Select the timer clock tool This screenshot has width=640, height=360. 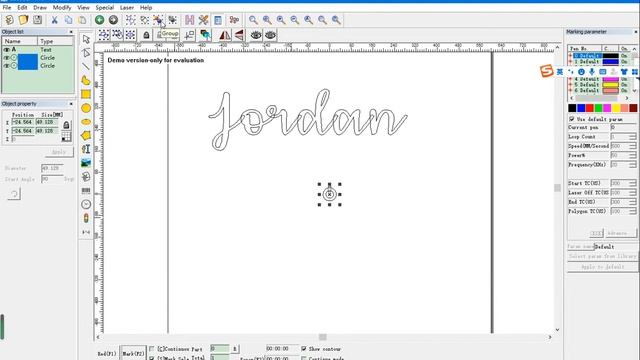[86, 204]
